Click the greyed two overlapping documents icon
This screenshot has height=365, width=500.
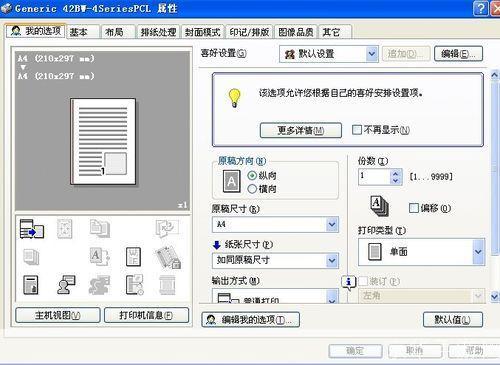100,228
